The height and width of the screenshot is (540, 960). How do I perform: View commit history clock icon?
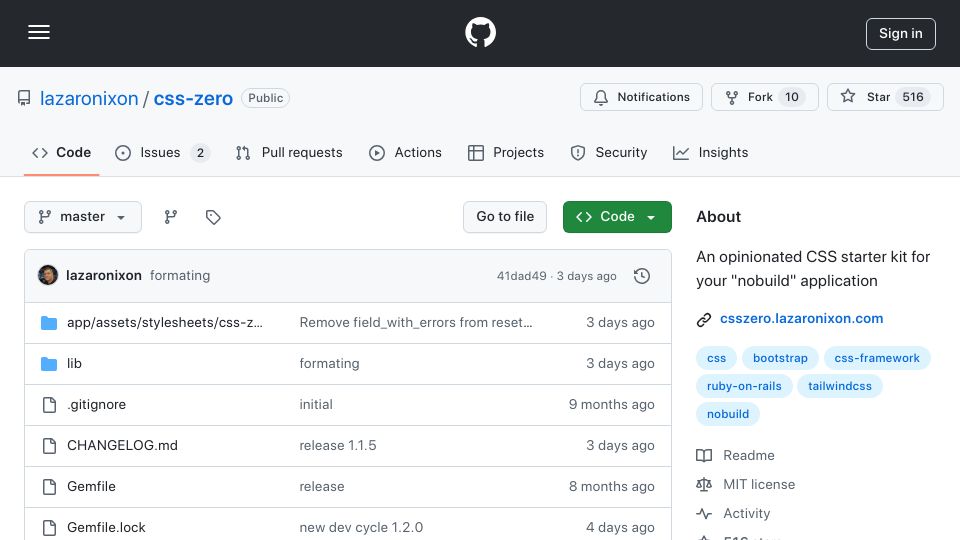pos(642,276)
